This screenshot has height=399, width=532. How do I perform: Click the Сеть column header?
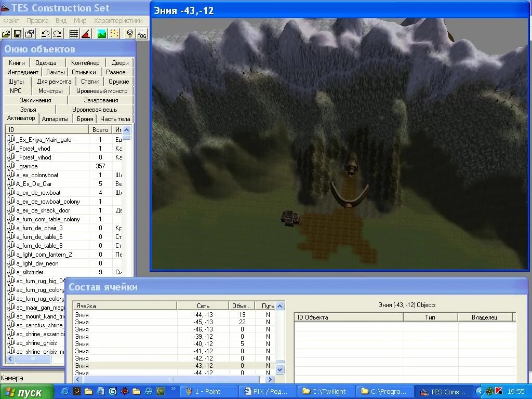[x=203, y=305]
